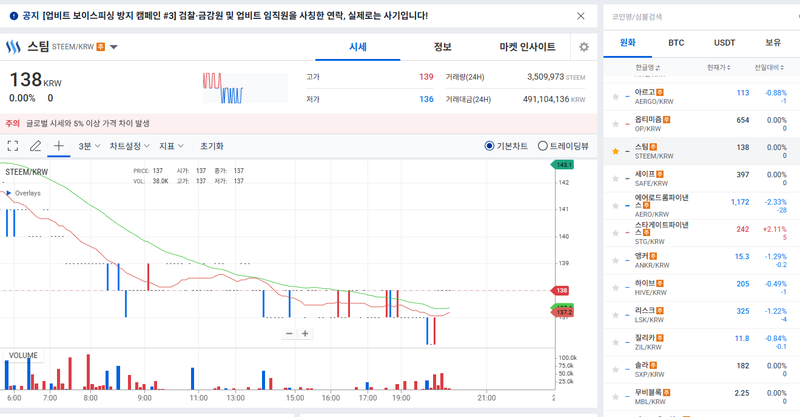The width and height of the screenshot is (800, 417).
Task: Switch to the 정보 tab
Action: pyautogui.click(x=442, y=47)
